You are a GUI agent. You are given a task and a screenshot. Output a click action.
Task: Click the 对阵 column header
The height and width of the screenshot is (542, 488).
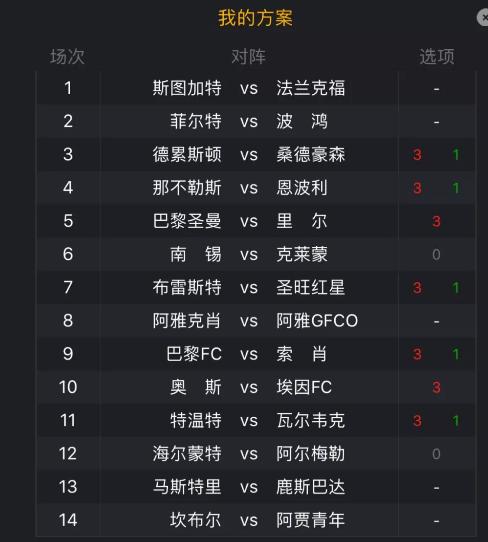[248, 57]
